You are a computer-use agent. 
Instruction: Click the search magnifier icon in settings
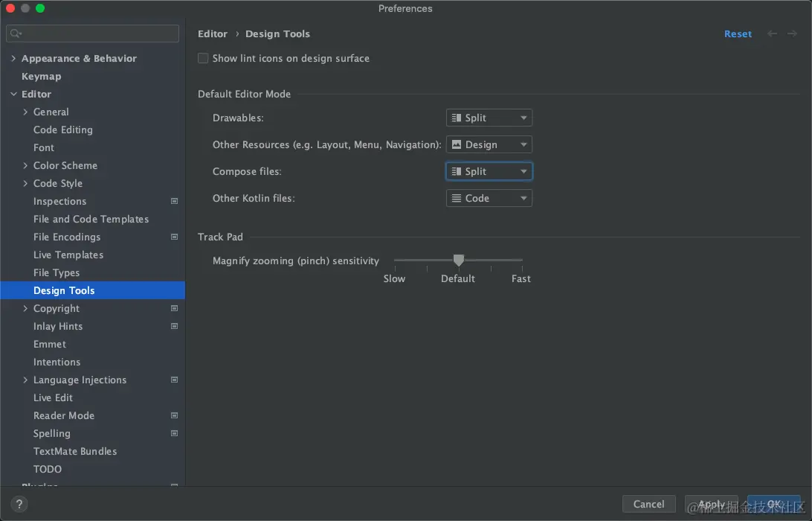coord(16,33)
